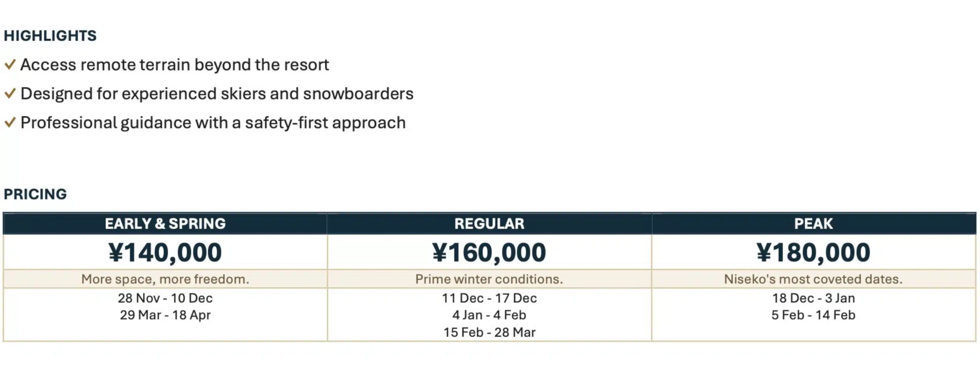This screenshot has height=365, width=980.
Task: Click the checkmark beside experienced skiers highlight
Action: click(x=10, y=94)
